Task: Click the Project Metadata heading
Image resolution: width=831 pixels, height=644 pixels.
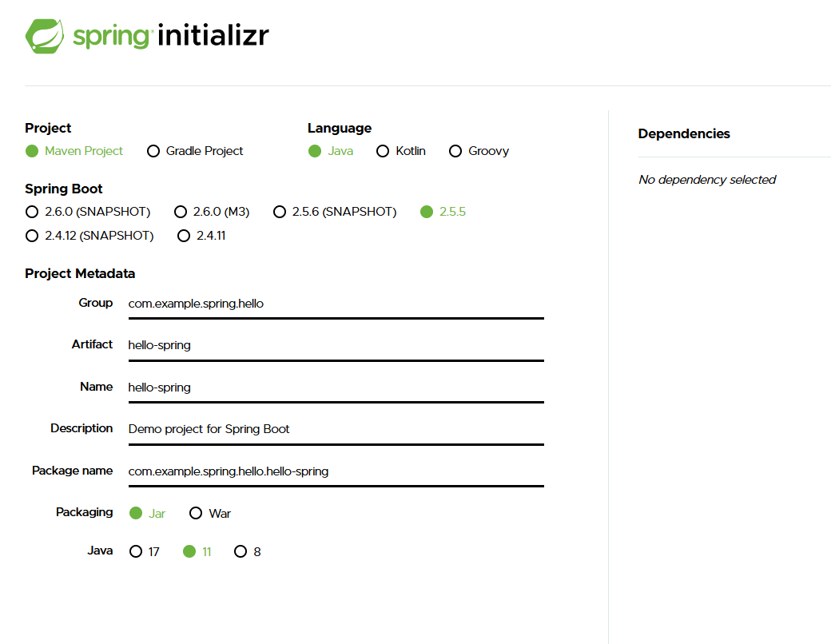Action: click(x=80, y=273)
